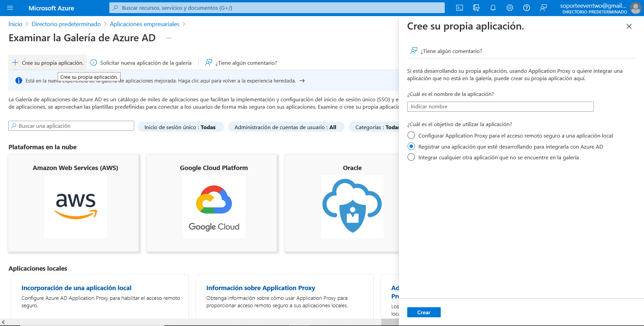Go to Directorio predeterminado breadcrumb
The image size is (644, 326).
click(x=66, y=24)
